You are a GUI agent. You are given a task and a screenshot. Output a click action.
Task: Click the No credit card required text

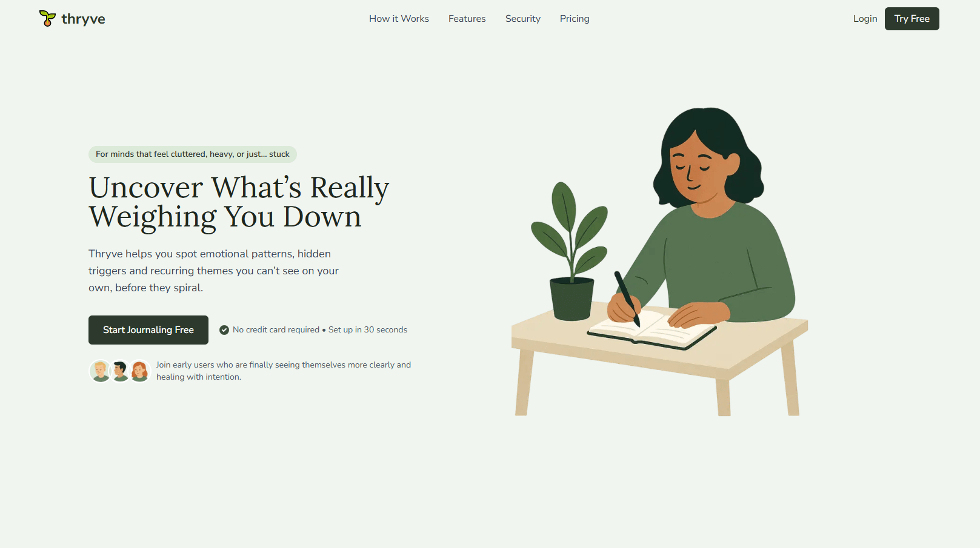tap(276, 330)
